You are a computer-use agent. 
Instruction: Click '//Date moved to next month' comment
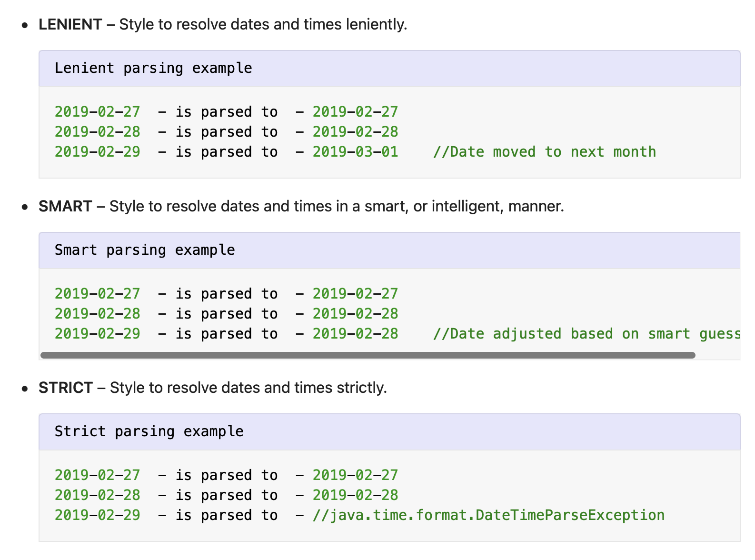tap(545, 152)
